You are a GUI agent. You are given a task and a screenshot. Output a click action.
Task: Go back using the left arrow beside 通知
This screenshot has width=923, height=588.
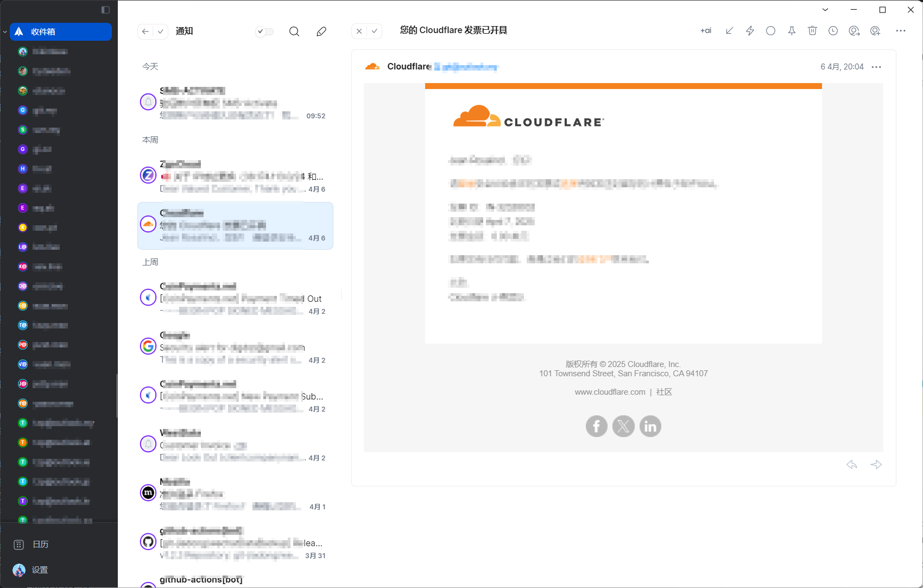(x=145, y=31)
